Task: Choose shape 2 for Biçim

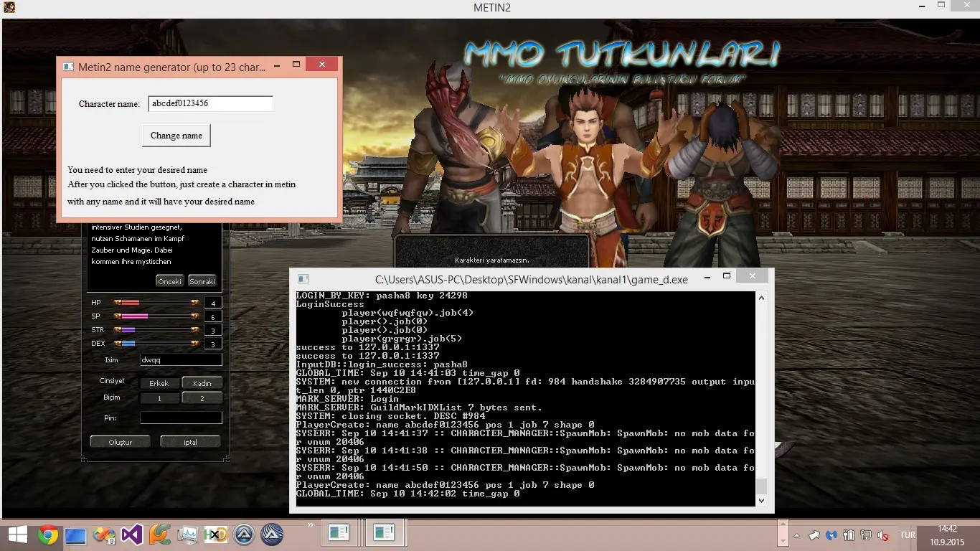Action: [x=202, y=398]
